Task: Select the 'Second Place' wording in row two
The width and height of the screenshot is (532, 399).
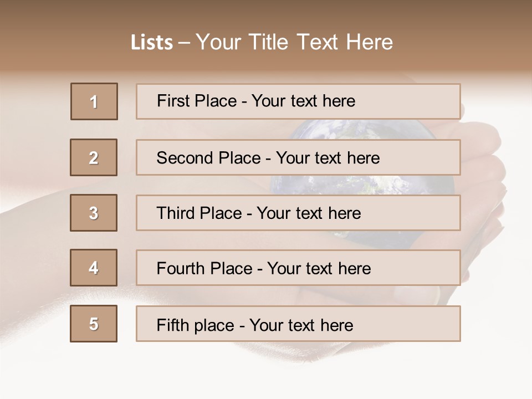Action: point(208,158)
